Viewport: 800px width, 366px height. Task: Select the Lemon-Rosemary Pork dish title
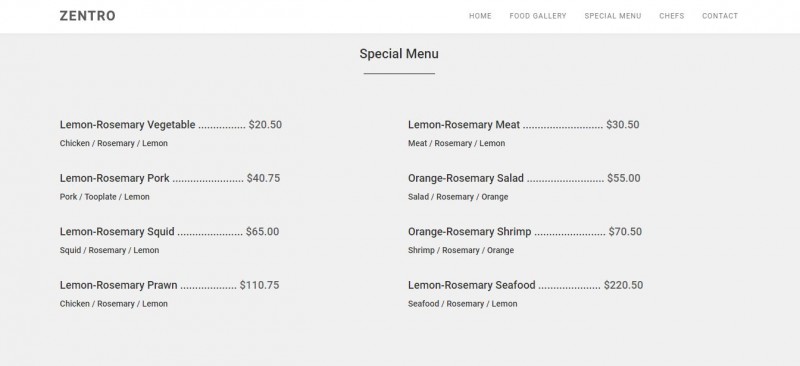point(114,178)
